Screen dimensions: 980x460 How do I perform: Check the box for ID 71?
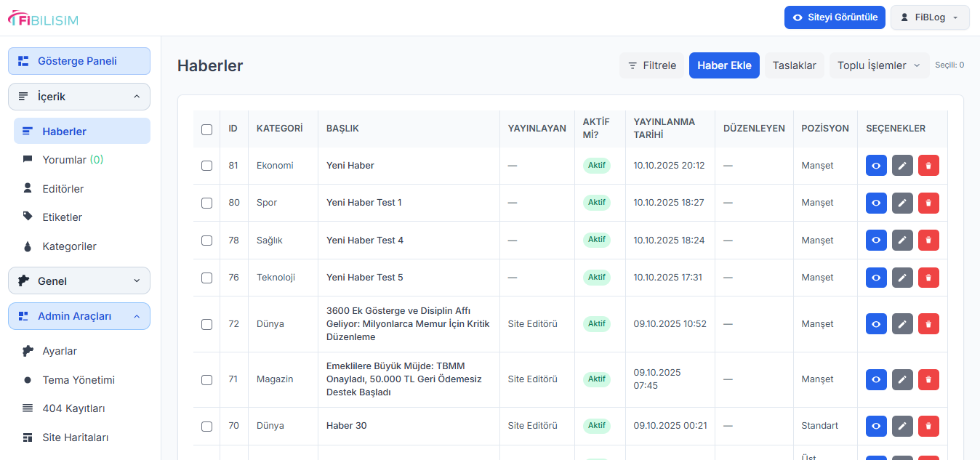click(206, 379)
